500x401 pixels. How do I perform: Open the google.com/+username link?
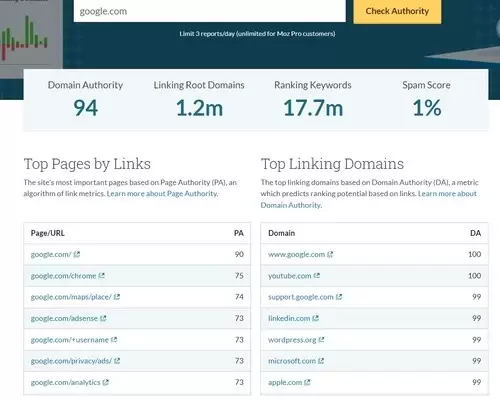pos(70,340)
